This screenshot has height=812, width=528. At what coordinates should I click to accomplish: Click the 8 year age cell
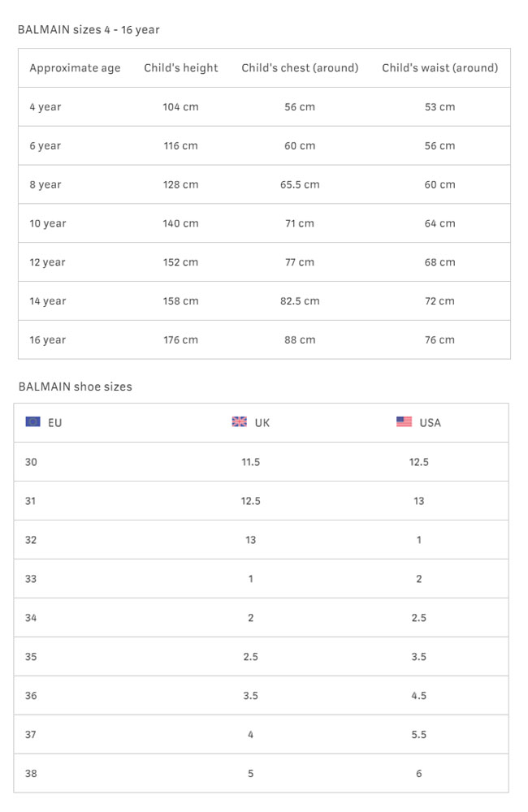pyautogui.click(x=45, y=185)
